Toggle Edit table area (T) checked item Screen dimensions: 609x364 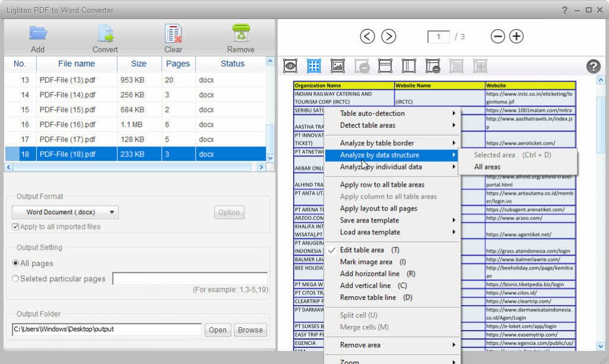(393, 250)
